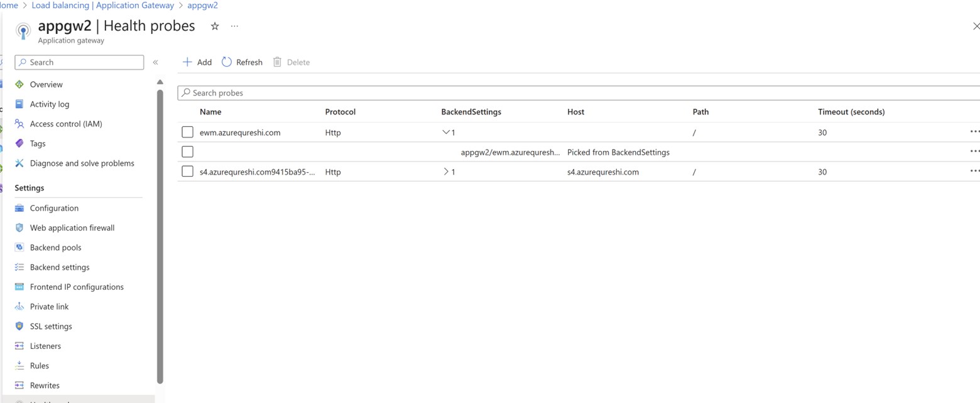This screenshot has width=980, height=403.
Task: Click the Refresh circular arrow icon
Action: [227, 62]
